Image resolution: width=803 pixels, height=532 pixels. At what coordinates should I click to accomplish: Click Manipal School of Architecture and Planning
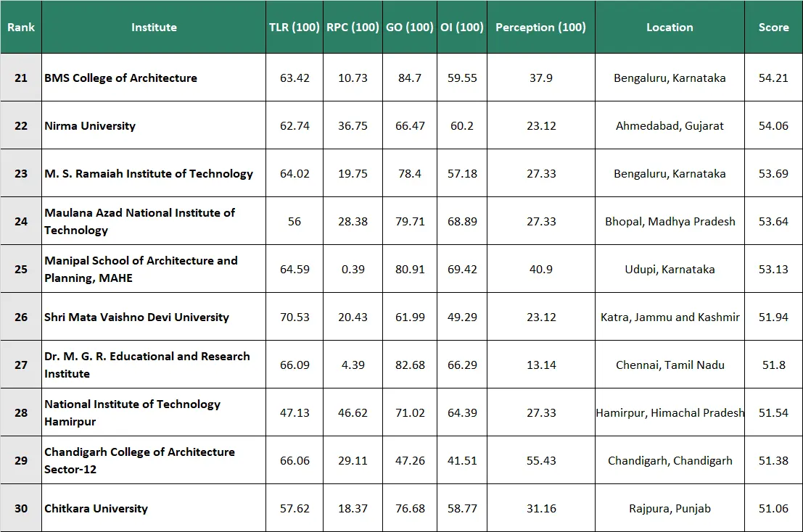(141, 269)
